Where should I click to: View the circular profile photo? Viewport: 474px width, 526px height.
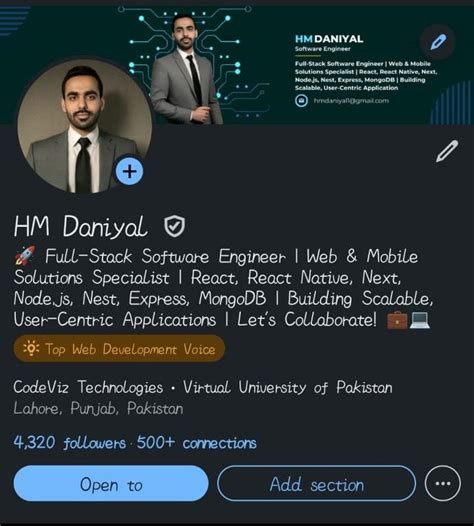(85, 126)
